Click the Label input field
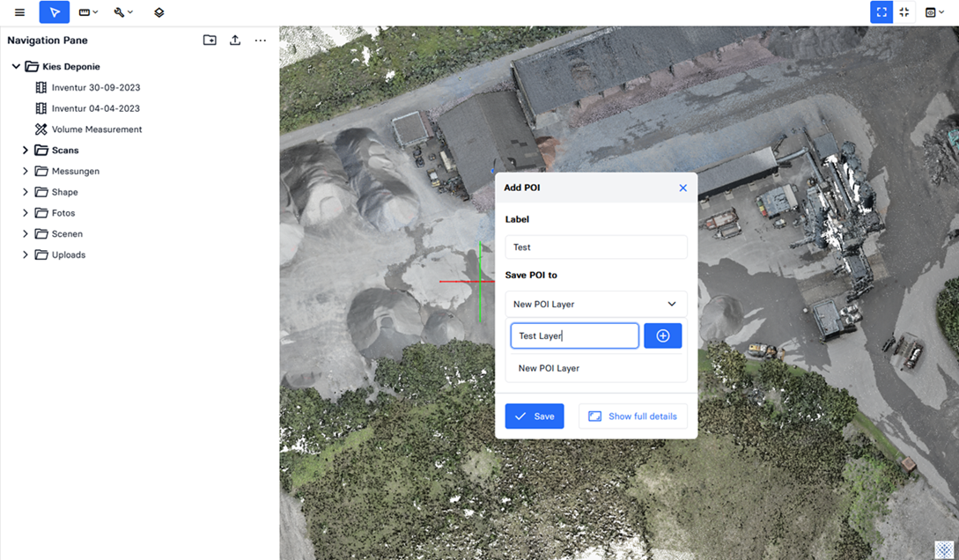 click(596, 247)
